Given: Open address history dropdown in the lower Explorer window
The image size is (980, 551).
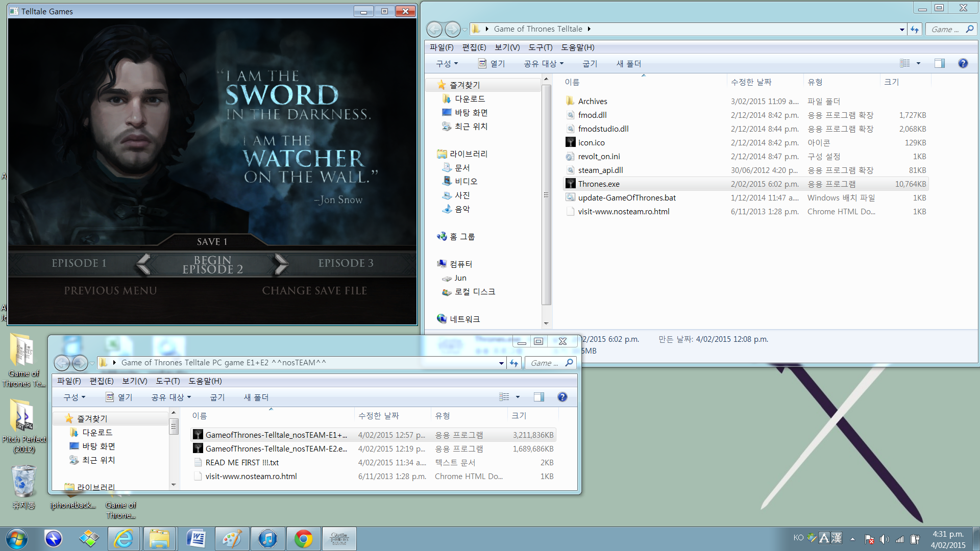Looking at the screenshot, I should (501, 363).
